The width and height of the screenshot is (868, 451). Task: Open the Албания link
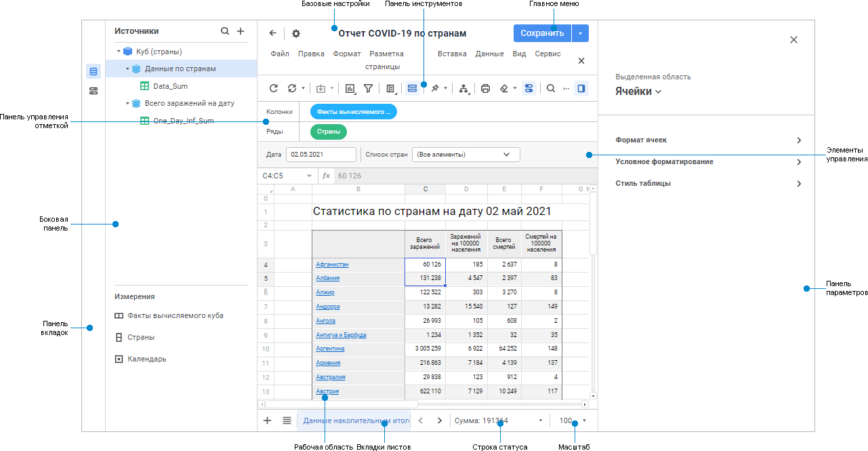[328, 278]
